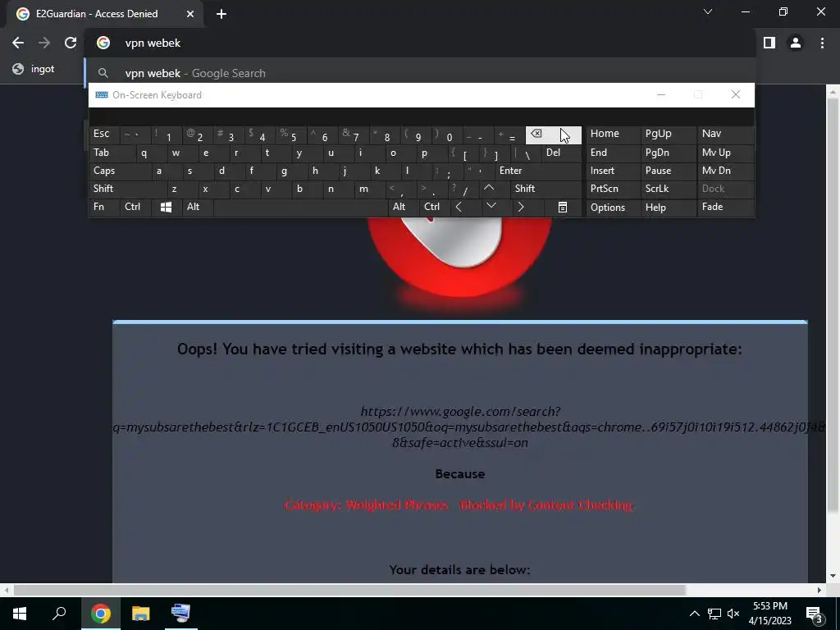The width and height of the screenshot is (840, 630).
Task: Open the Chrome side panel icon
Action: (x=769, y=43)
